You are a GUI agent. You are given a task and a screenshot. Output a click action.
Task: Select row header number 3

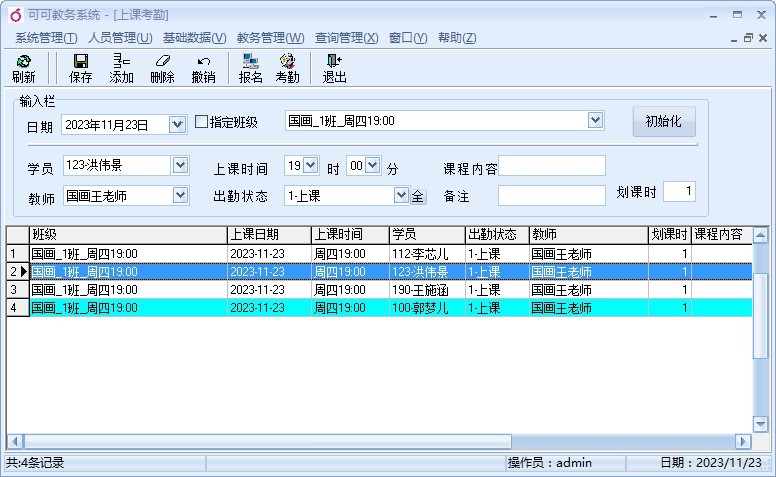click(x=18, y=290)
